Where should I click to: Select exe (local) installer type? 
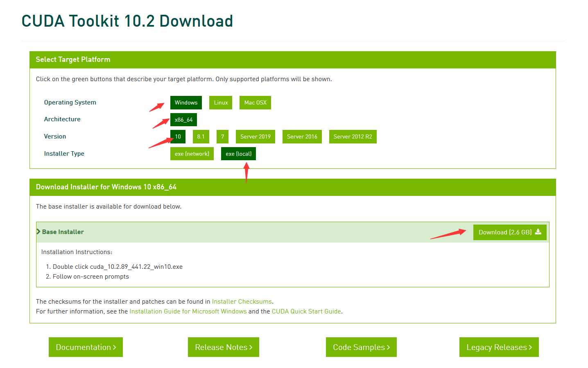(238, 154)
